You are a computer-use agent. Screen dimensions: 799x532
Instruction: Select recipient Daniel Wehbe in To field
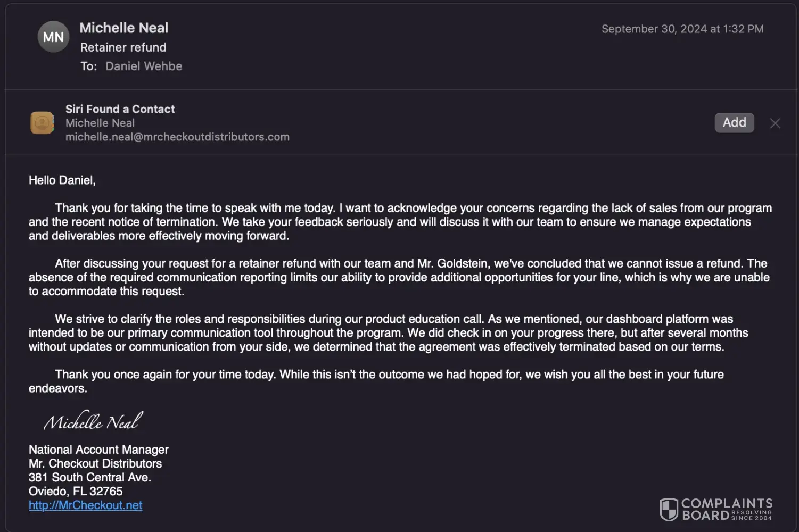point(144,66)
